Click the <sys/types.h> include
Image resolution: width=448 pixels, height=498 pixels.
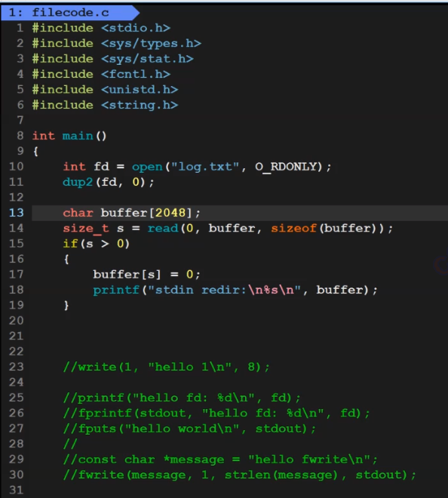point(151,44)
